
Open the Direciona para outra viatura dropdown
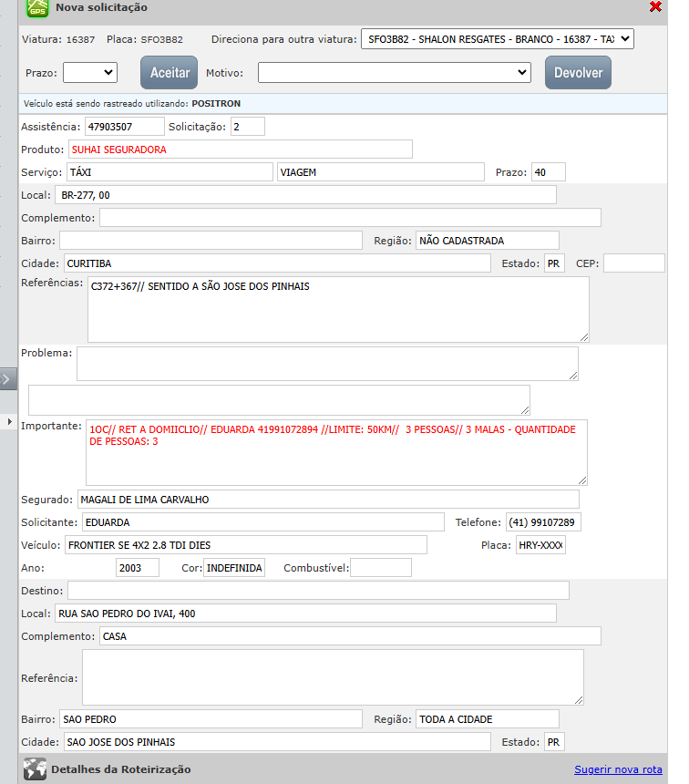click(496, 39)
